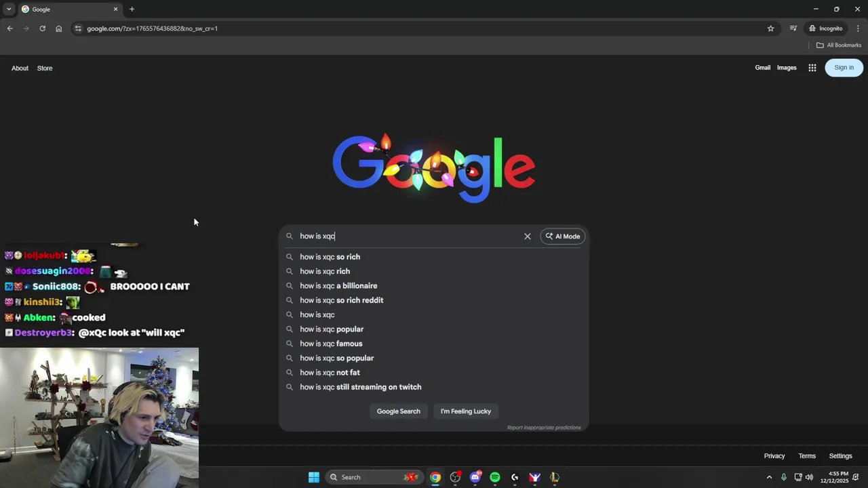Image resolution: width=868 pixels, height=488 pixels.
Task: Open the media control icon in toolbar
Action: (793, 28)
